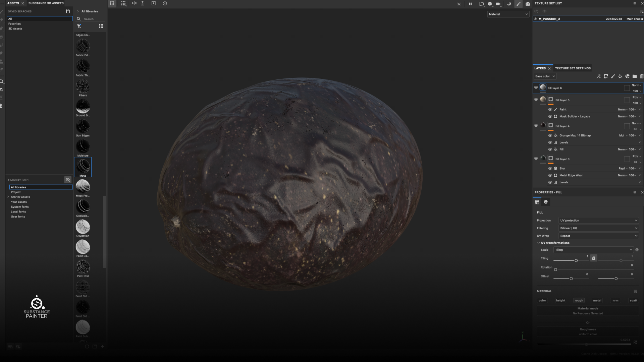Hide the Metal Edge Wear generator
Screen dimensions: 644x362
click(x=550, y=175)
